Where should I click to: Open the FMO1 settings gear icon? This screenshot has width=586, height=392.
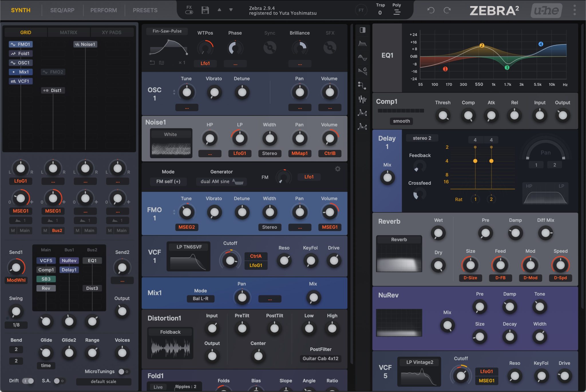point(338,169)
